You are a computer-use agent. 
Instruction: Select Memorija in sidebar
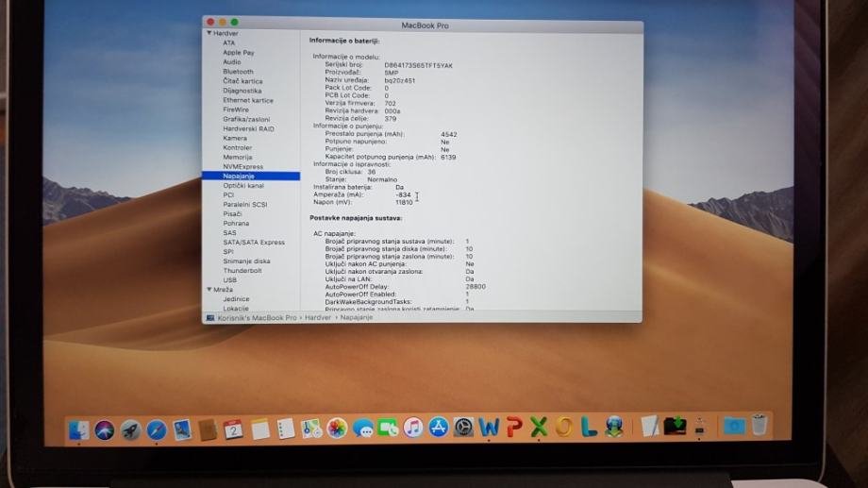pyautogui.click(x=238, y=157)
